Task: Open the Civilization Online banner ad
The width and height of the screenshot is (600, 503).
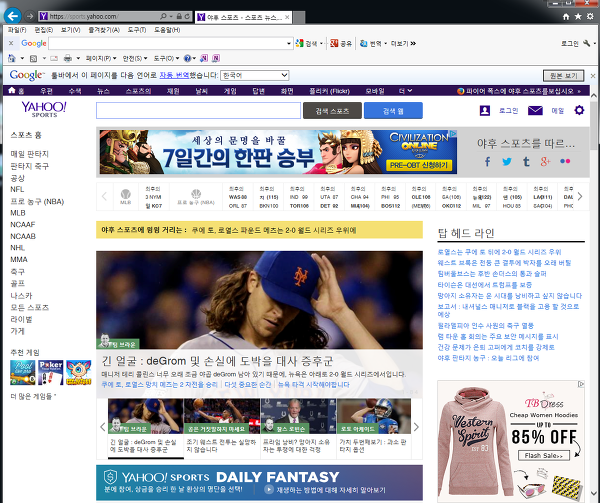Action: [278, 152]
